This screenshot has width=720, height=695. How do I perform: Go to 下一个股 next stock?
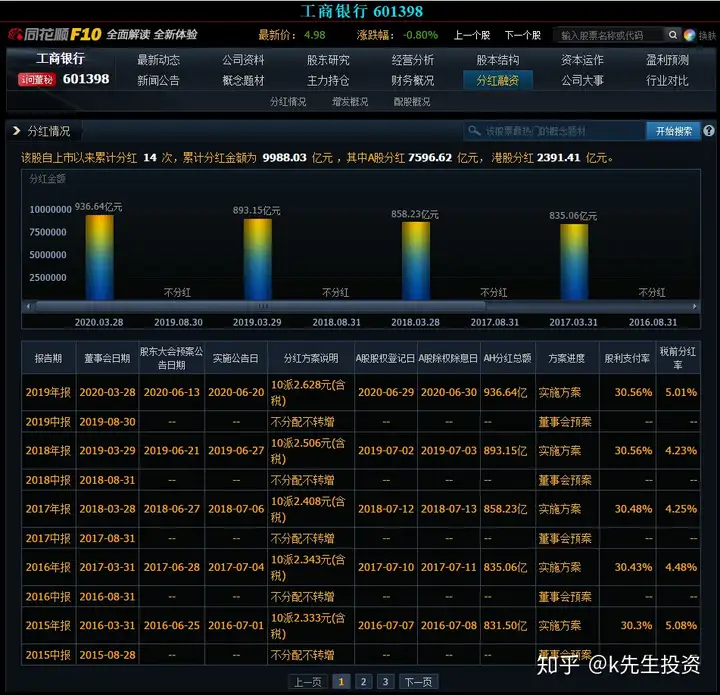(x=523, y=35)
